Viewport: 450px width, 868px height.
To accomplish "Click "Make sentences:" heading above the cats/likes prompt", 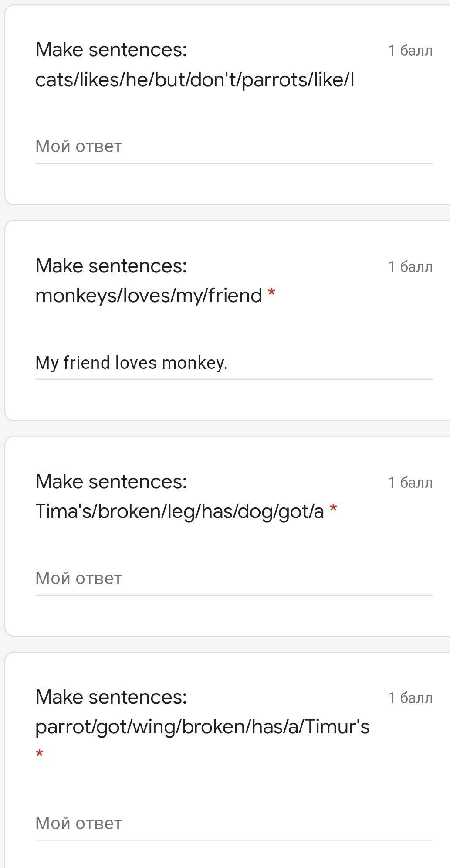I will [x=111, y=49].
